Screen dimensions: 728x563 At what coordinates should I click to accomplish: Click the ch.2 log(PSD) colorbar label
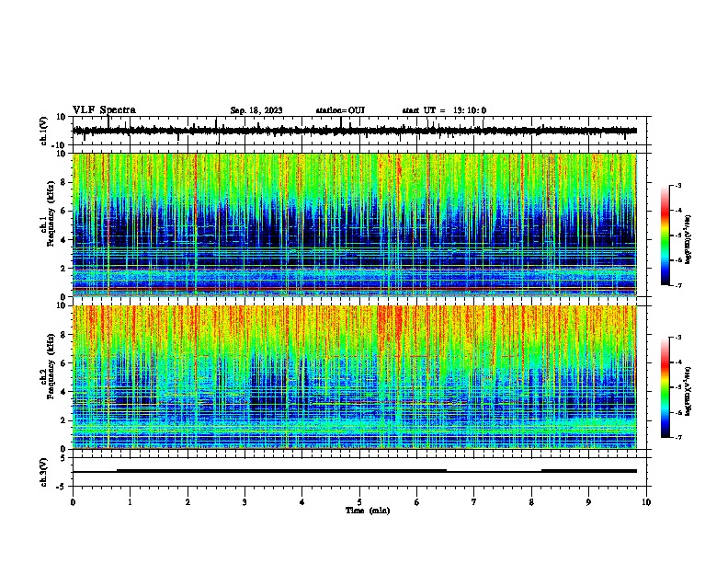point(688,391)
